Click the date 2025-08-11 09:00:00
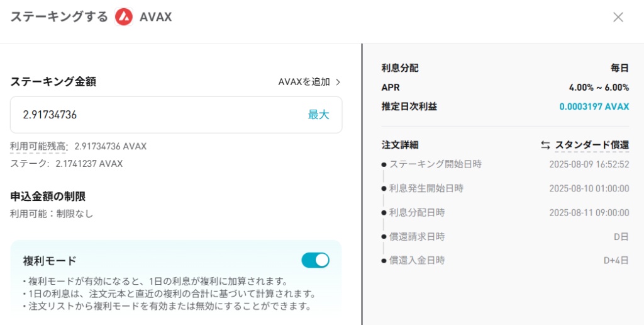The width and height of the screenshot is (644, 325). click(589, 213)
